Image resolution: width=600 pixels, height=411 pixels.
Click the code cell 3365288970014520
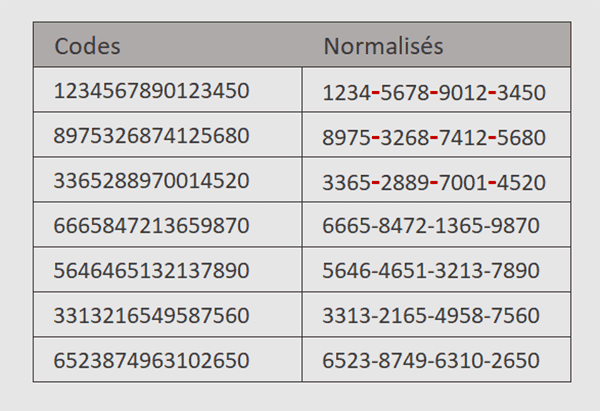pos(151,181)
